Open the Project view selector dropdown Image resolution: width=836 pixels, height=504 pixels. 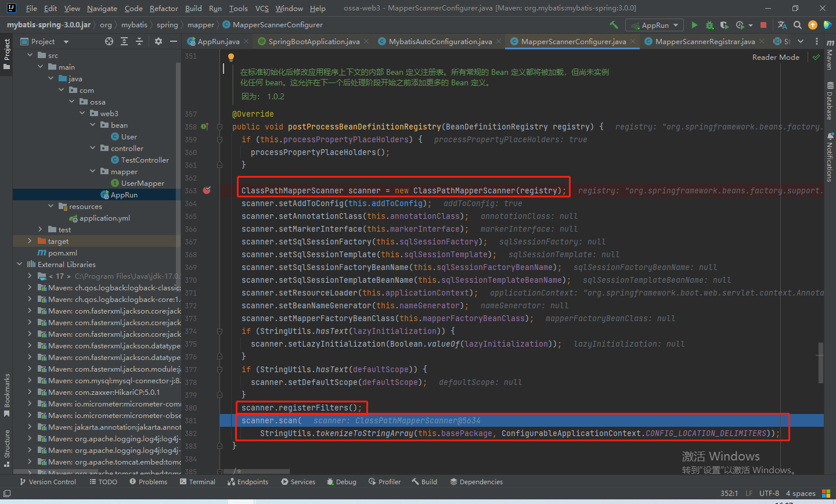coord(66,42)
